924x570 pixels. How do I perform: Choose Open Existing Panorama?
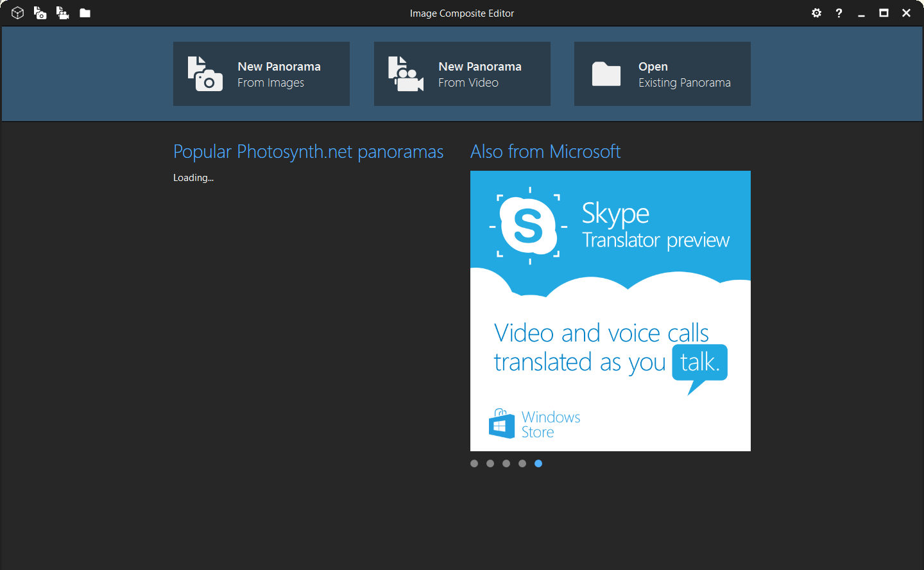click(662, 74)
